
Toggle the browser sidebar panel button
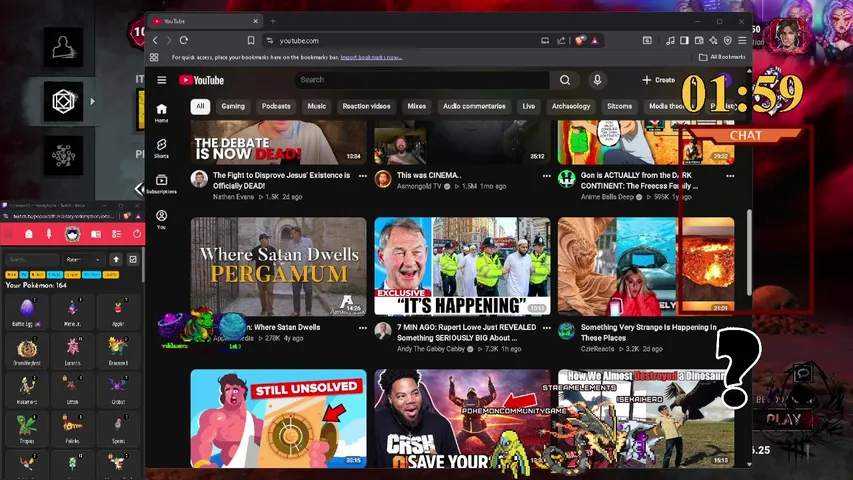pyautogui.click(x=684, y=40)
